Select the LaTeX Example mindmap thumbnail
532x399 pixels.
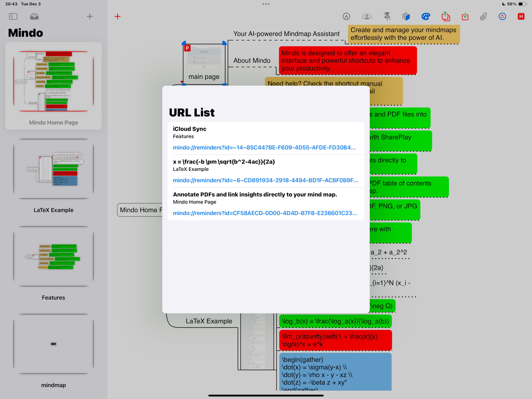[x=53, y=169]
